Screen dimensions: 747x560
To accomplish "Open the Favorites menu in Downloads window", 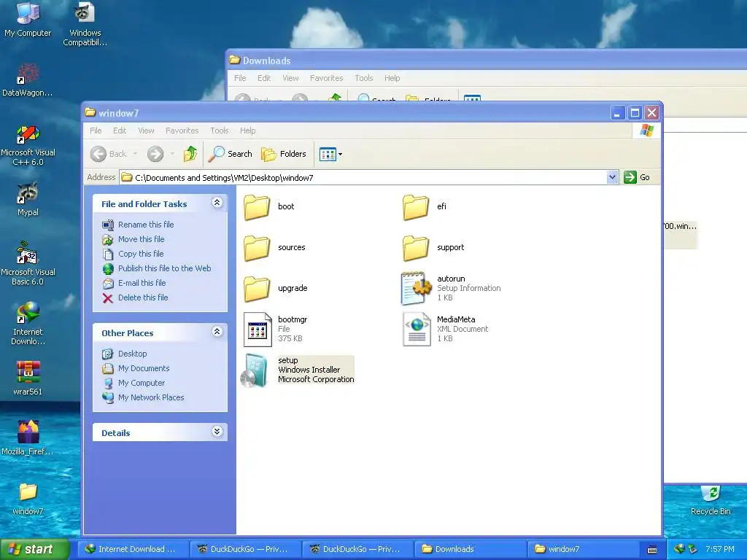I will click(x=326, y=78).
